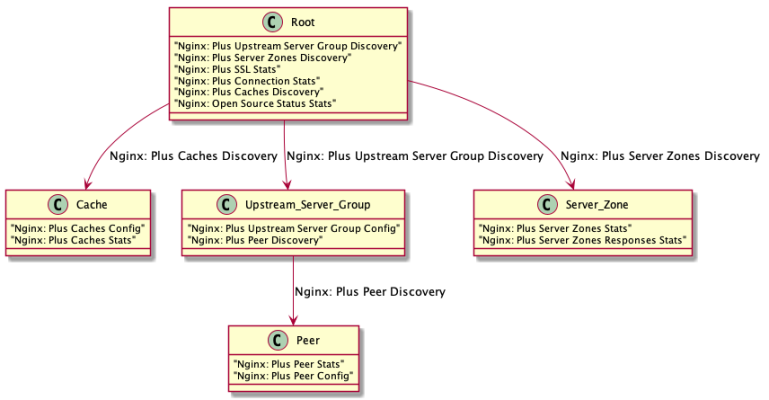Click the Peer Discovery arrow label
Image resolution: width=769 pixels, height=400 pixels.
click(x=369, y=292)
